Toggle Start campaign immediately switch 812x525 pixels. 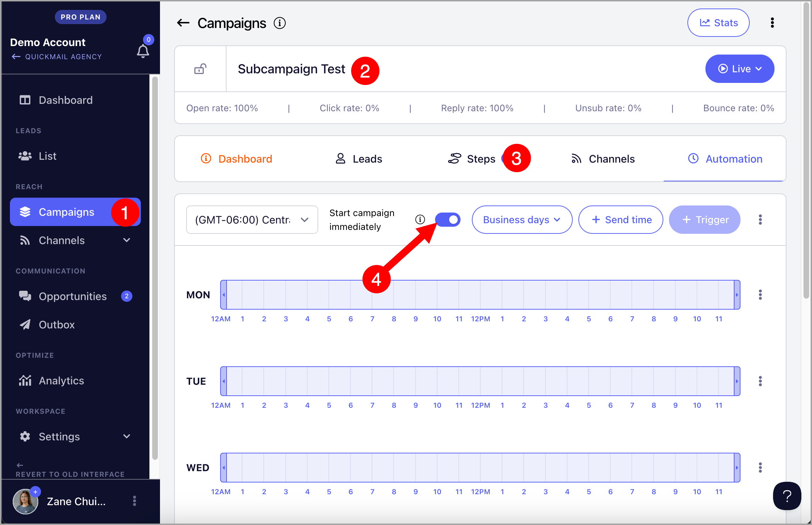(447, 220)
